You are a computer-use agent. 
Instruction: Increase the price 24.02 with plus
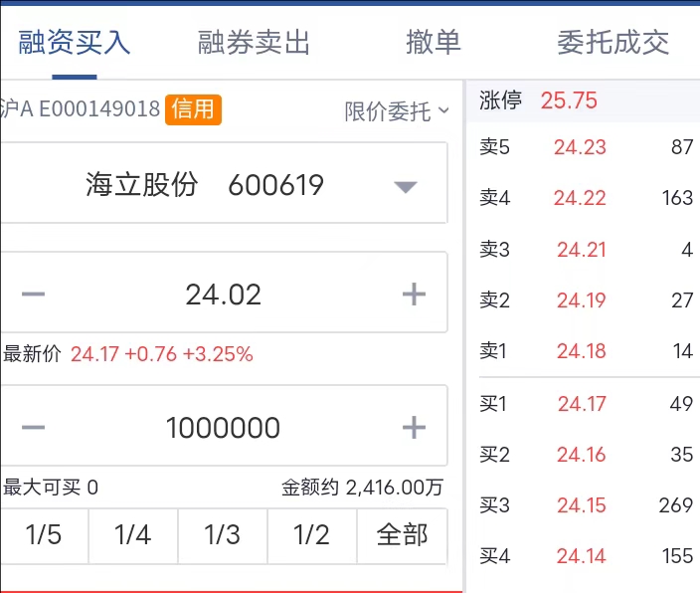tap(414, 294)
